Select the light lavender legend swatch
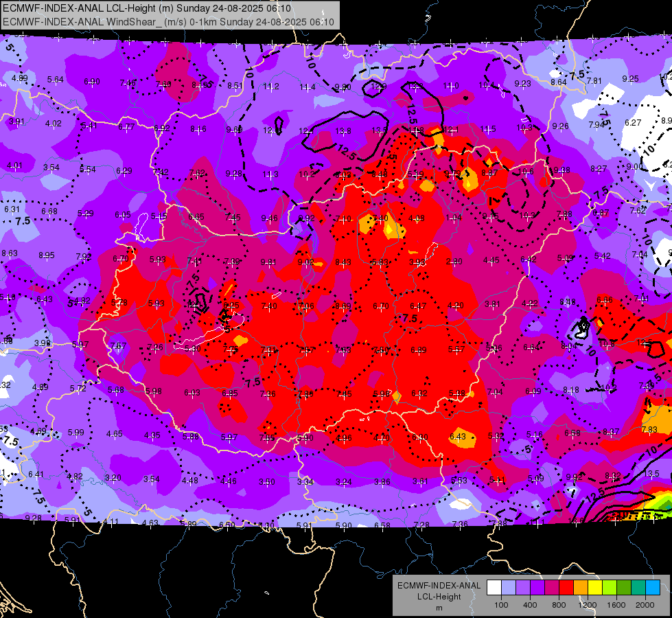This screenshot has height=618, width=672. pyautogui.click(x=509, y=588)
